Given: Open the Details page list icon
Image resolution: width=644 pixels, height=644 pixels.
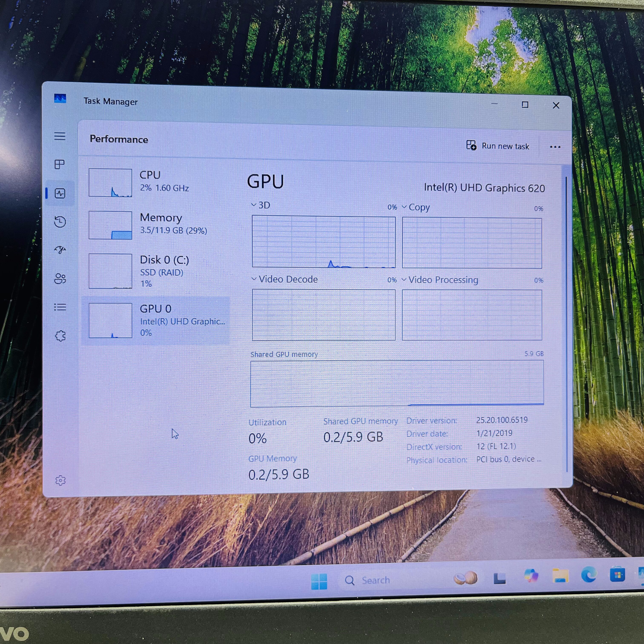Looking at the screenshot, I should (60, 307).
